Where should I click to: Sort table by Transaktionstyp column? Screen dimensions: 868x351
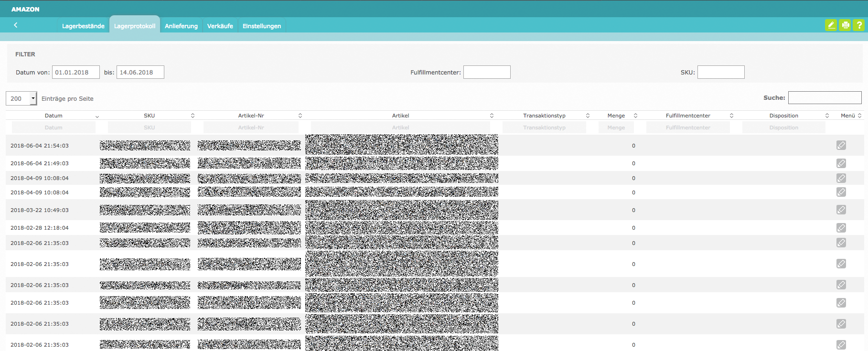pos(544,116)
